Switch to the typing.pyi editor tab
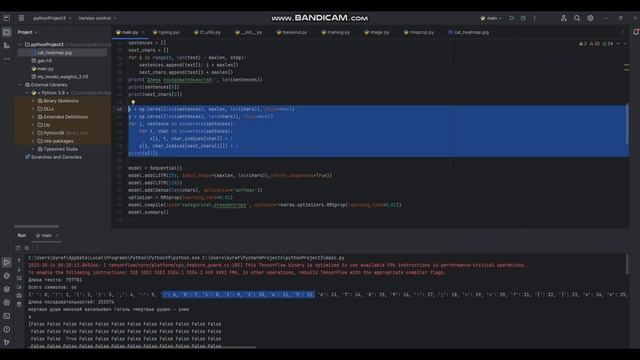This screenshot has height=360, width=640. tap(166, 32)
